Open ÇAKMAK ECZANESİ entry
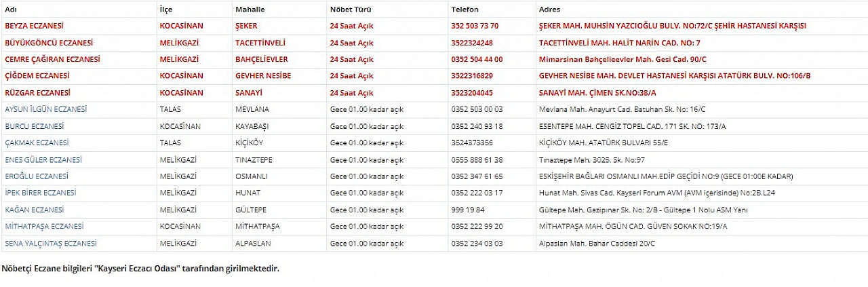 [37, 142]
